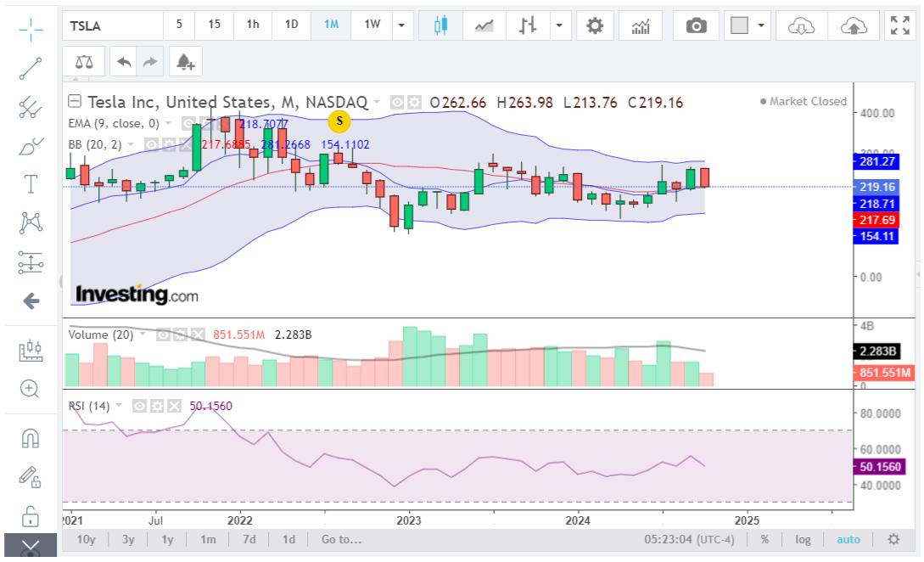Open the indicators menu

(x=641, y=25)
